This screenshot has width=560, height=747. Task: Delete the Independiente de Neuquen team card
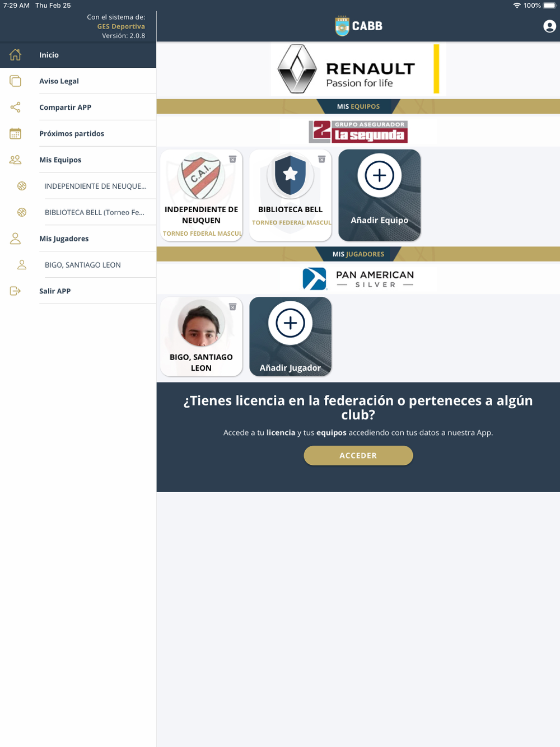tap(232, 160)
